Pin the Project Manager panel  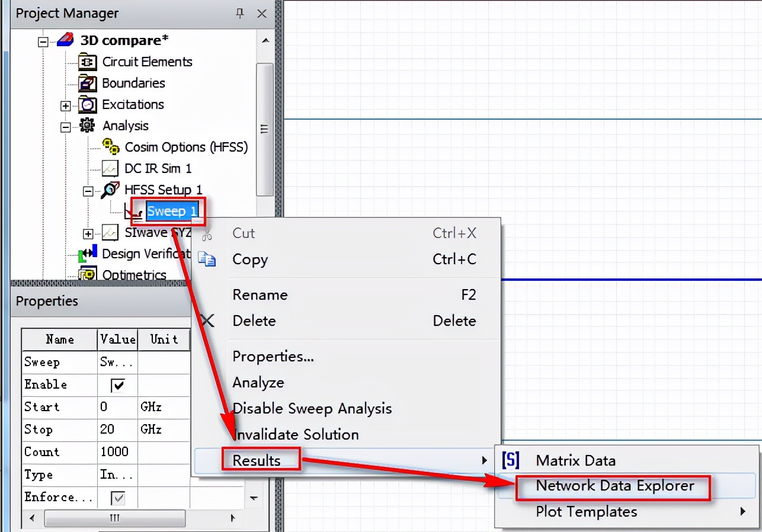(240, 14)
